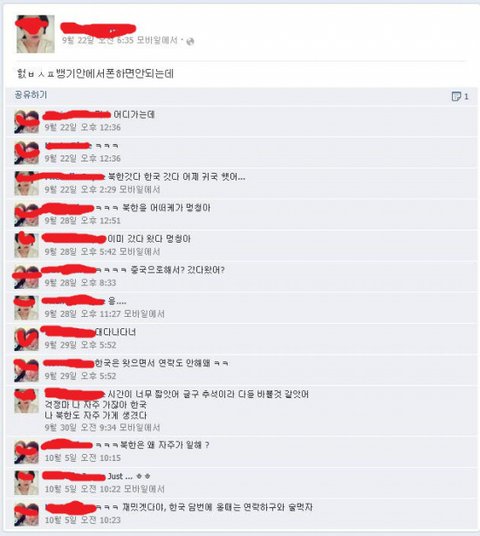This screenshot has width=480, height=536.
Task: Open avatar beside 이미 갔다 왔다 멍청아 comment
Action: click(x=27, y=245)
